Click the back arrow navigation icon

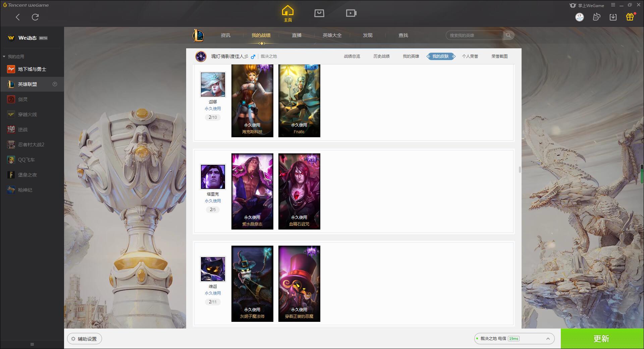coord(18,17)
